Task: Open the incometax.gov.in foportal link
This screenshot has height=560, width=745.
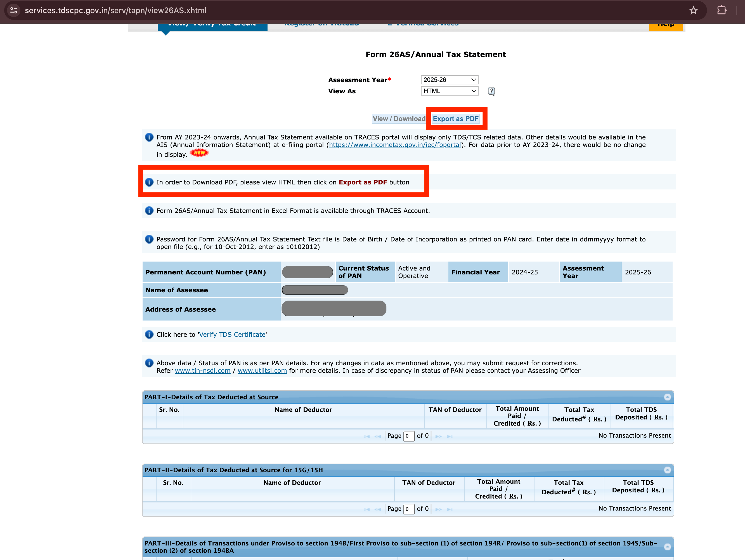Action: [395, 145]
